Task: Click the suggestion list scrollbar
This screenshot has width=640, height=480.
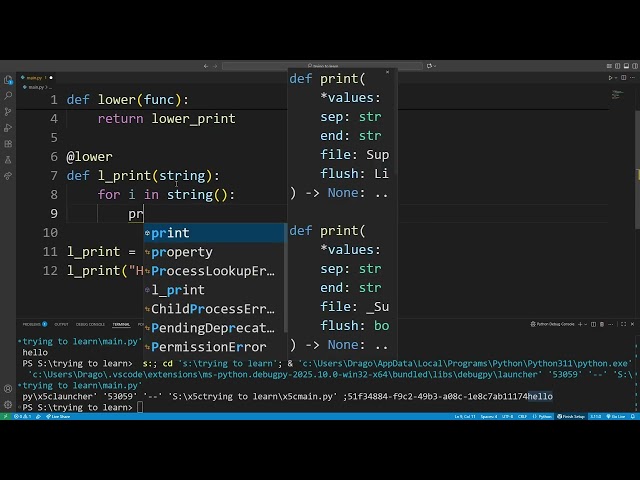Action: 286,278
